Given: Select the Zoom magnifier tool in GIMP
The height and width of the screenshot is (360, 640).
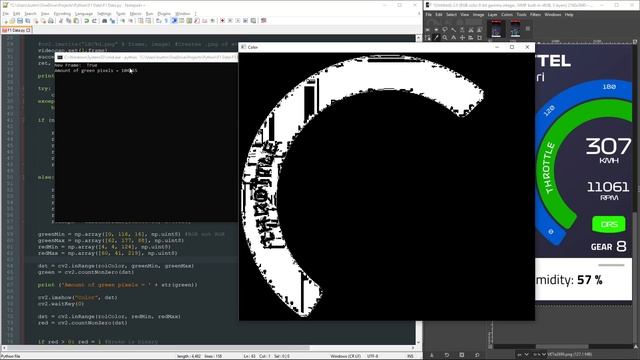Looking at the screenshot, I should pyautogui.click(x=445, y=38).
